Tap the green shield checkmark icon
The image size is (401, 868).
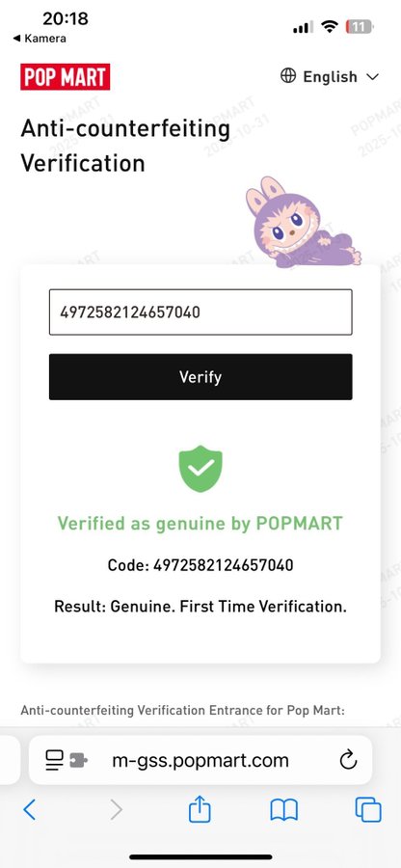(200, 469)
